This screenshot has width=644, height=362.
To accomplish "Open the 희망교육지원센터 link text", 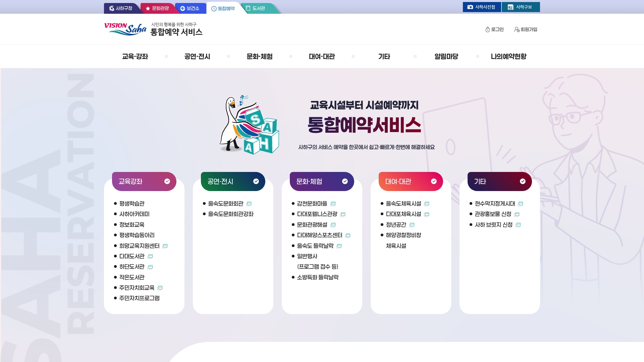I will [140, 246].
